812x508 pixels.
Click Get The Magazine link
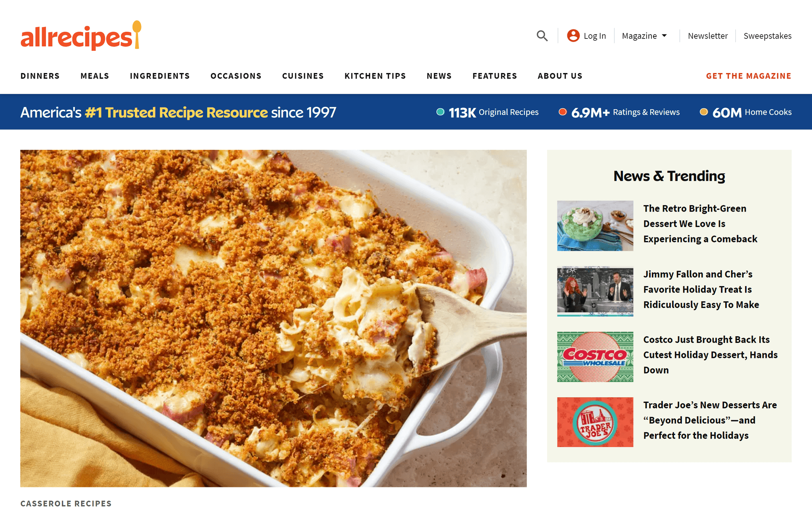tap(749, 76)
